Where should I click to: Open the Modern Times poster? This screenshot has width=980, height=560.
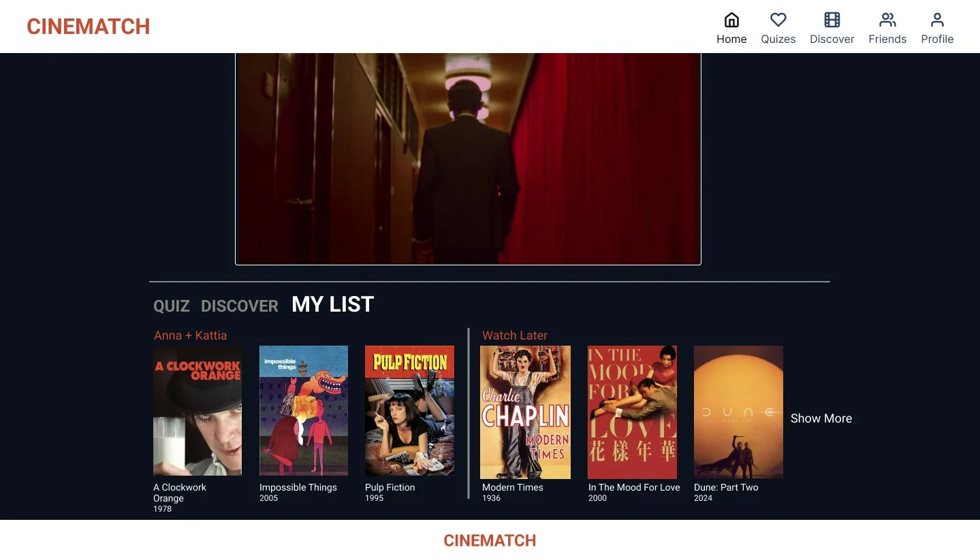coord(525,412)
